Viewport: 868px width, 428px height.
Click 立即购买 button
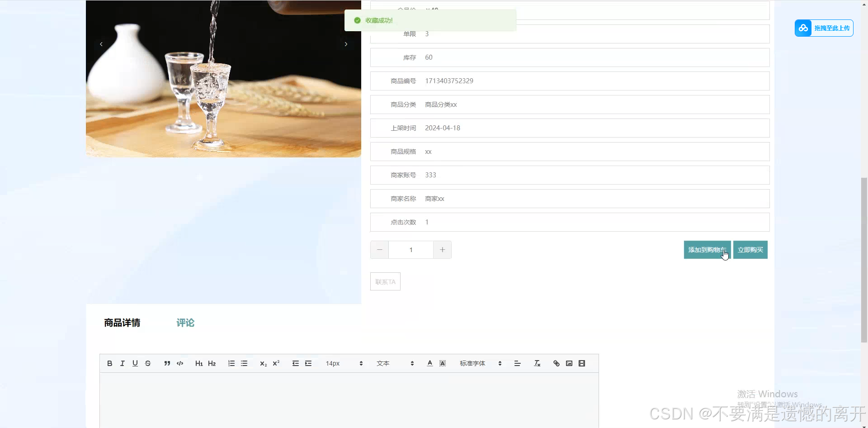click(x=750, y=250)
